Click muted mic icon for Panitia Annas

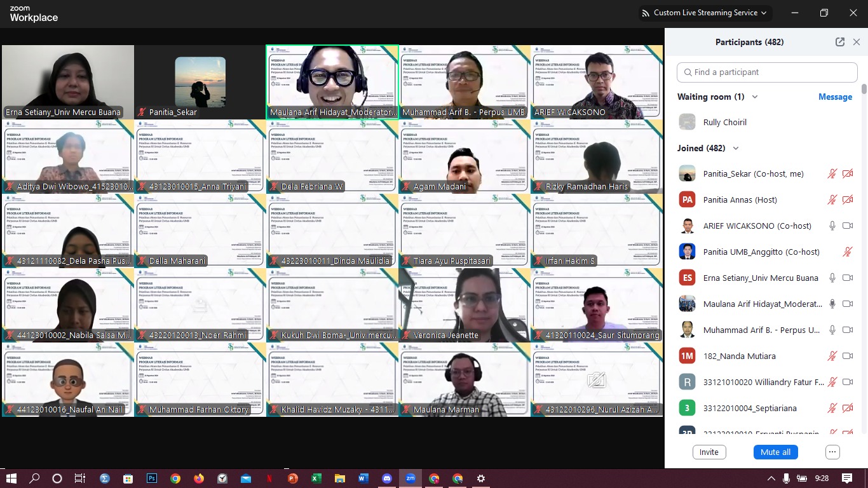click(832, 200)
